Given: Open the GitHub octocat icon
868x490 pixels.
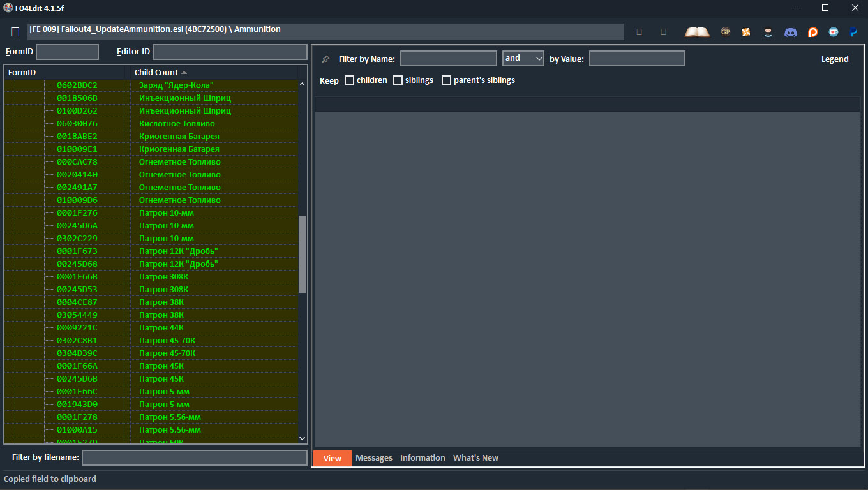Looking at the screenshot, I should tap(768, 32).
